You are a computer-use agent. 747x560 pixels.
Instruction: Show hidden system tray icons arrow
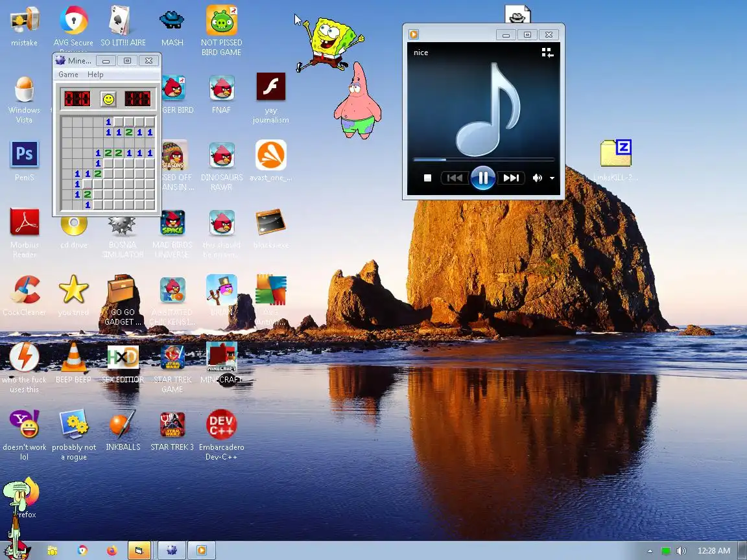650,551
